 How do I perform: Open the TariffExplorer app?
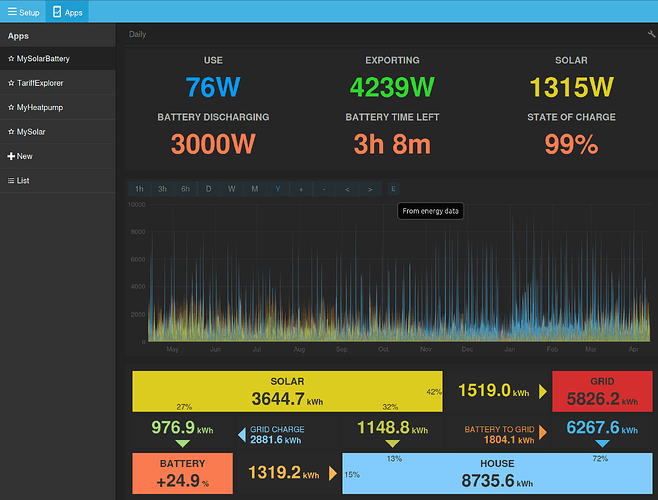click(x=58, y=83)
